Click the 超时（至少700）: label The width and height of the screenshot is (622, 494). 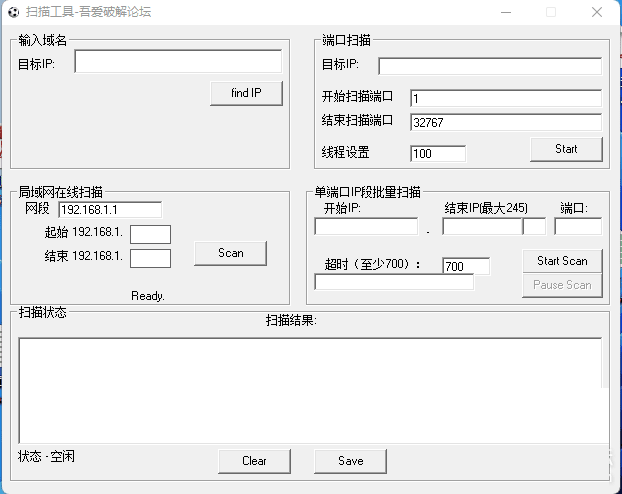(x=372, y=264)
